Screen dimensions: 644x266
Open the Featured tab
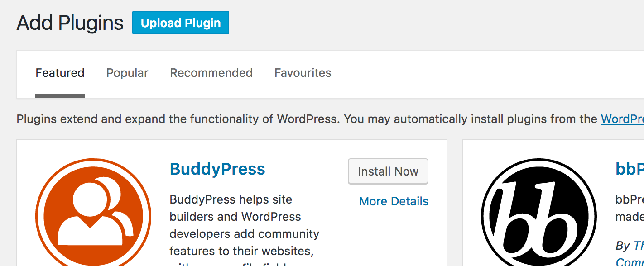pyautogui.click(x=60, y=73)
